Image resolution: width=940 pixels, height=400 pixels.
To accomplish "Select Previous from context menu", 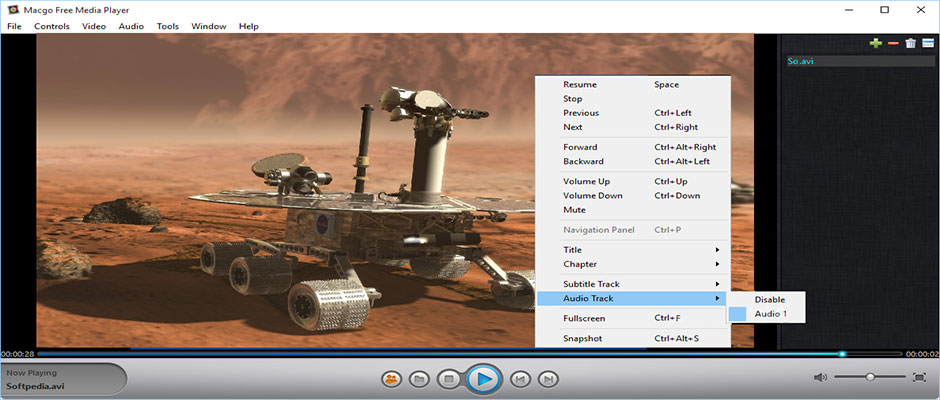I will (x=632, y=113).
